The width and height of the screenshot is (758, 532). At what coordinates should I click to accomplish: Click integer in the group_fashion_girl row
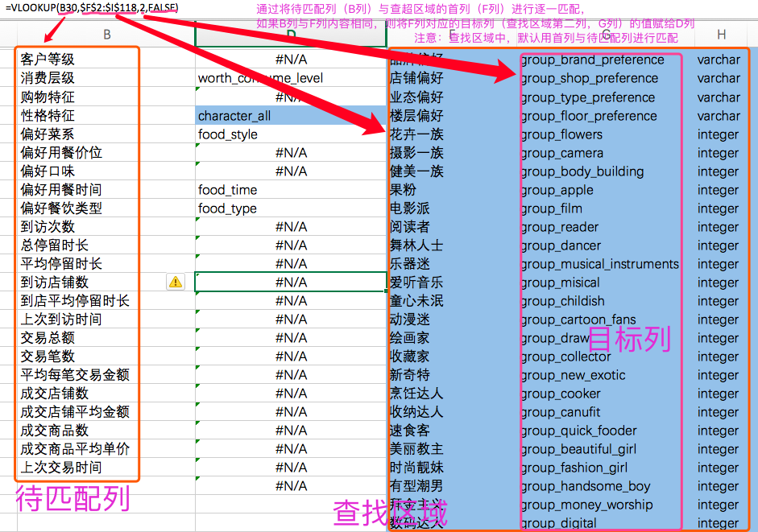[x=718, y=468]
